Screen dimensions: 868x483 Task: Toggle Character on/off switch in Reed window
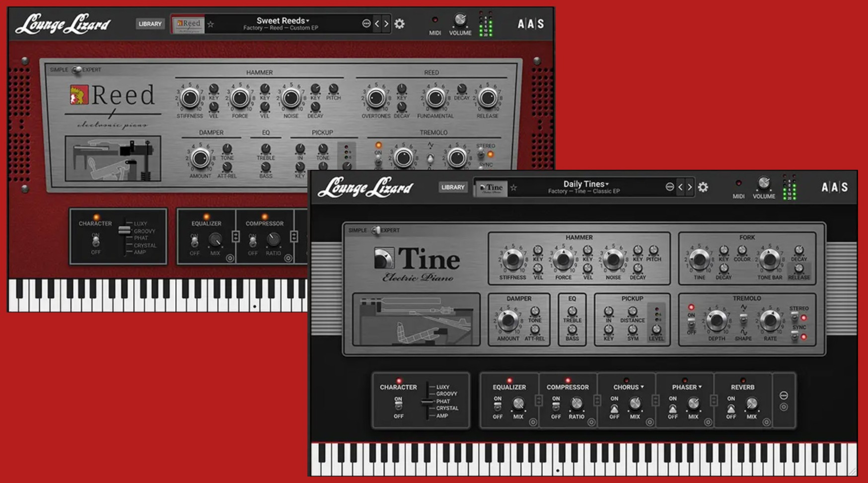[95, 242]
